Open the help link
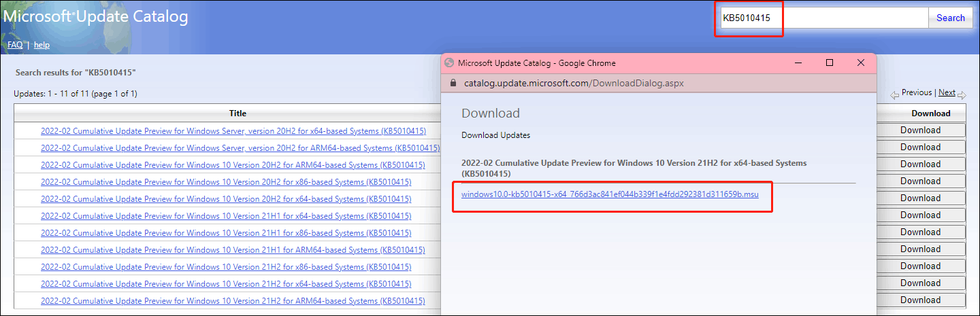Image resolution: width=980 pixels, height=316 pixels. pyautogui.click(x=42, y=45)
